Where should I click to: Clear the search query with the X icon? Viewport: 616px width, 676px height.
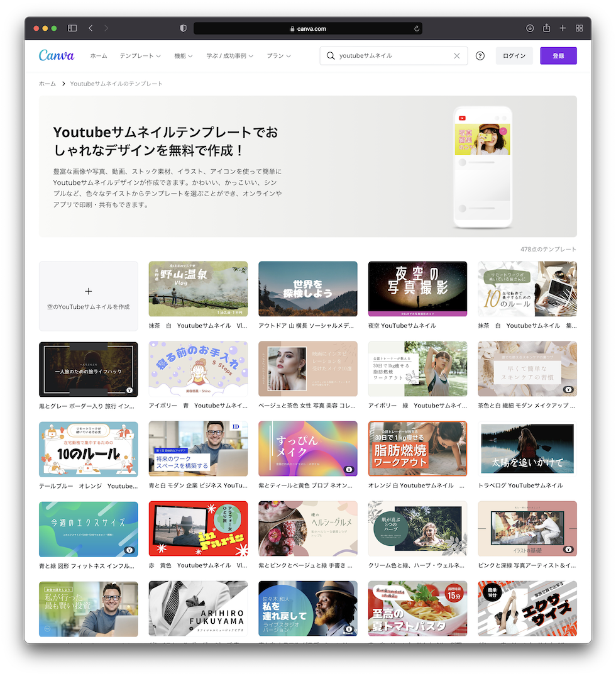click(457, 56)
